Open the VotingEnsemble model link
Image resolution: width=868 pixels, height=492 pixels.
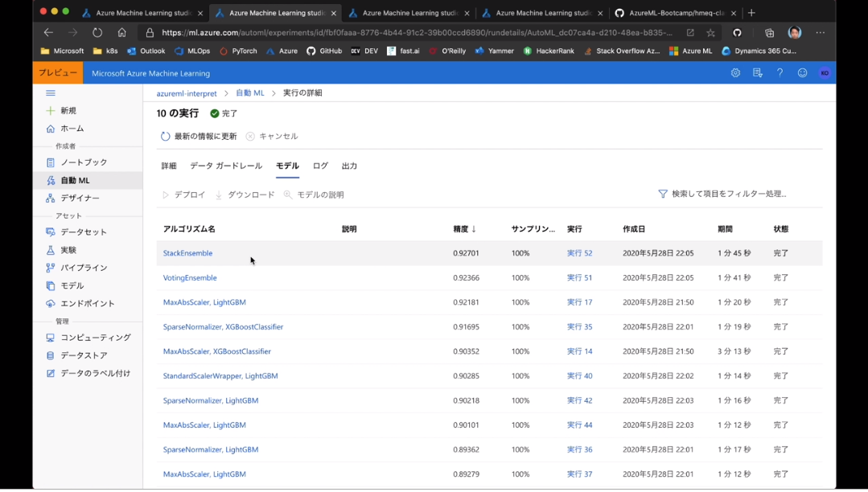pos(190,278)
